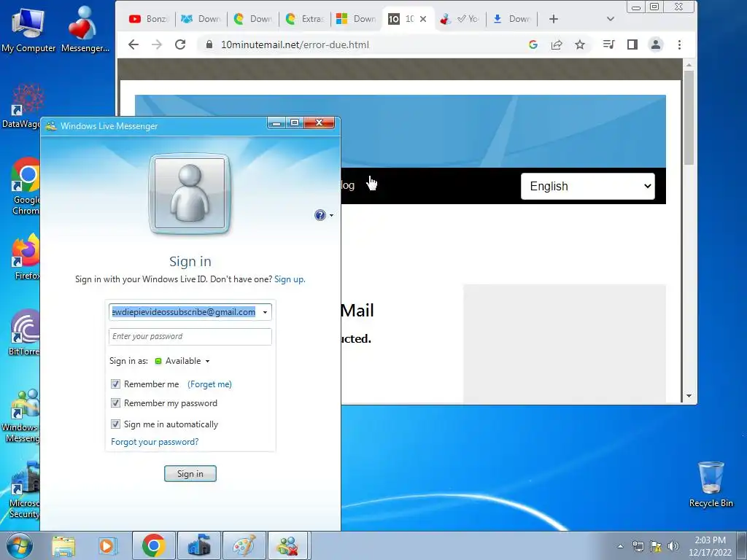Screen dimensions: 747x560
Task: Open the Windows Start menu
Action: point(19,545)
